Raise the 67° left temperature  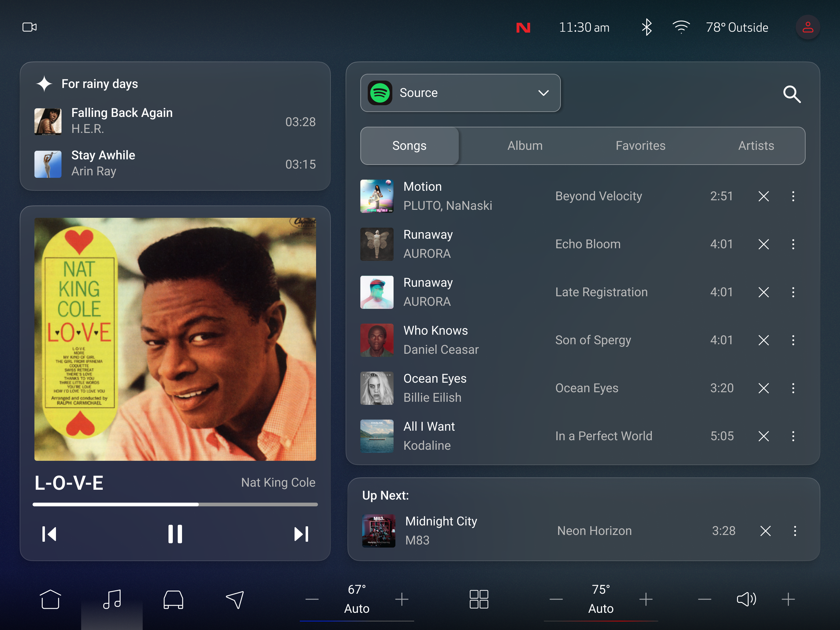click(401, 599)
